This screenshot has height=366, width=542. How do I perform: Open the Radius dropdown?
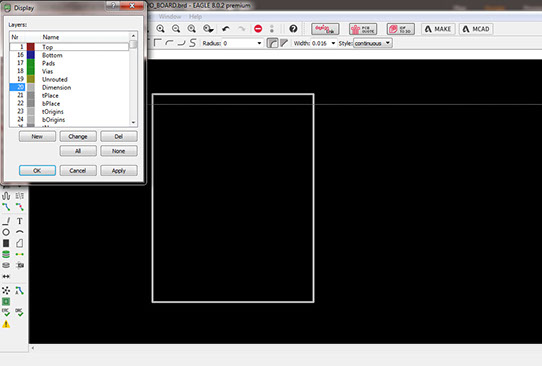[259, 43]
